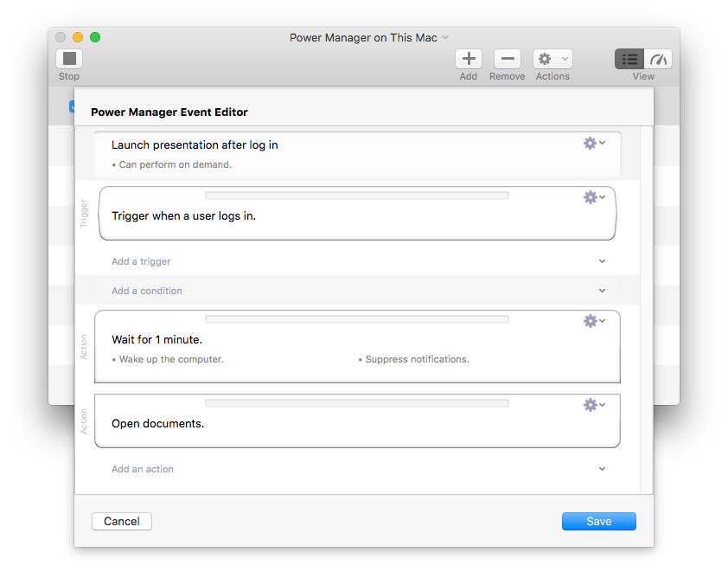This screenshot has height=565, width=728.
Task: Click the Add an action link
Action: [x=143, y=469]
